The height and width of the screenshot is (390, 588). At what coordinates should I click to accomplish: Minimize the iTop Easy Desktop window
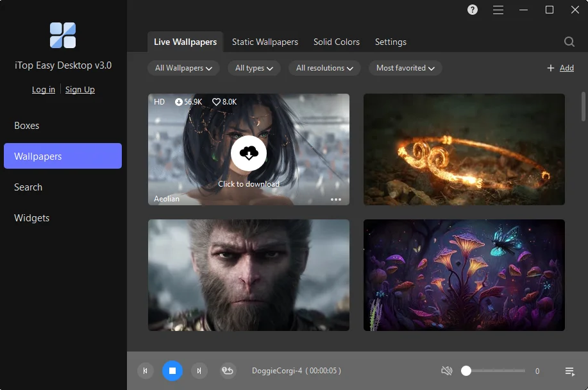pos(523,10)
